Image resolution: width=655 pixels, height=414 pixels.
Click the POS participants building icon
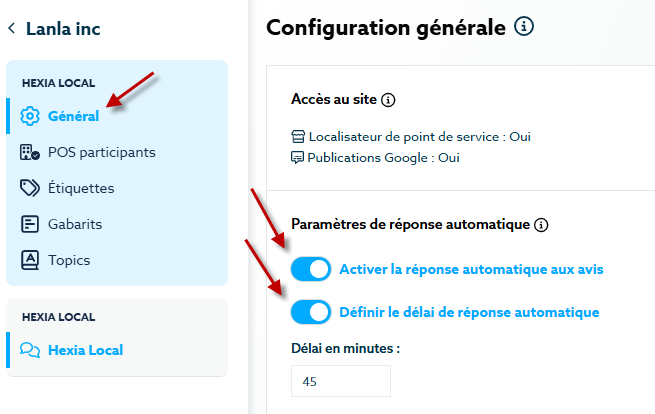pos(30,152)
